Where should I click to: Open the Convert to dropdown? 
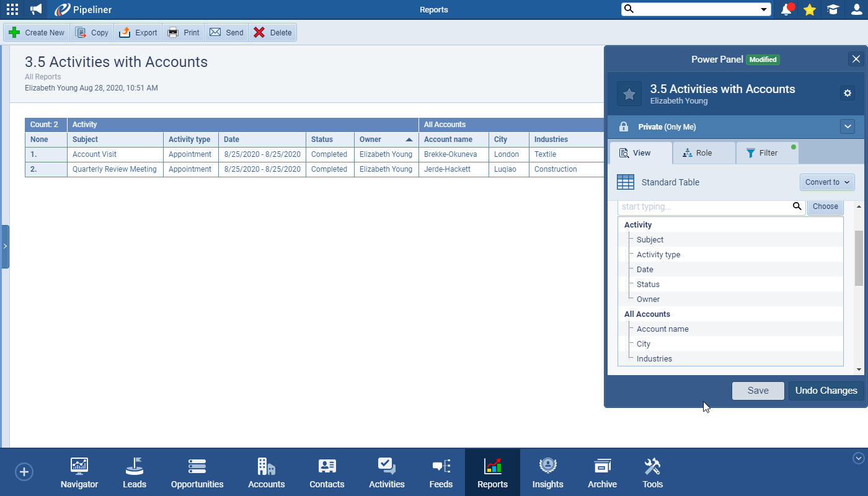(827, 182)
